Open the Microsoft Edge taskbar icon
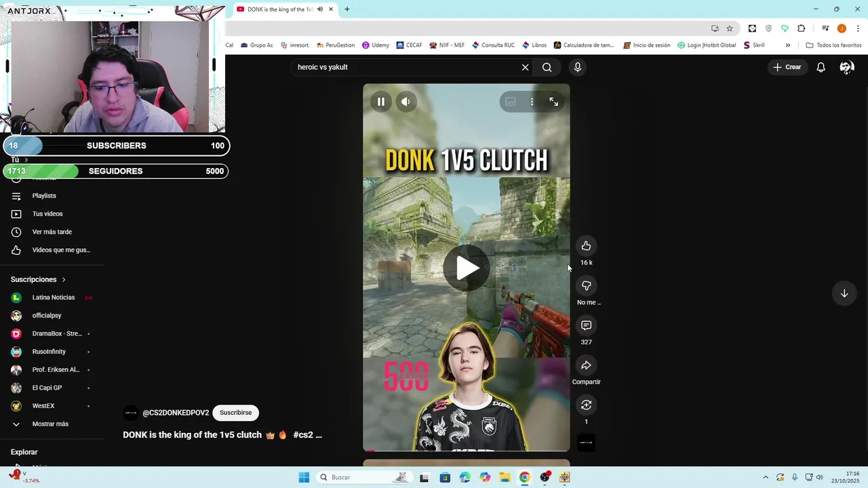The width and height of the screenshot is (868, 488). (465, 477)
